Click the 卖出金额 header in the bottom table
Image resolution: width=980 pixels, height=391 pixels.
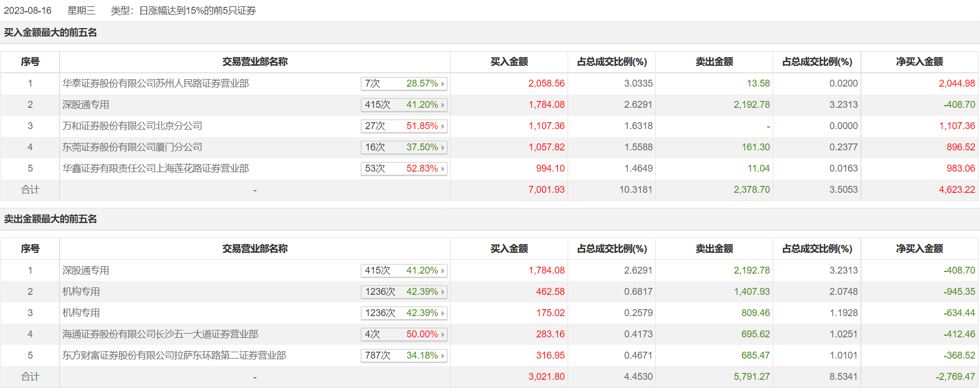(x=714, y=249)
